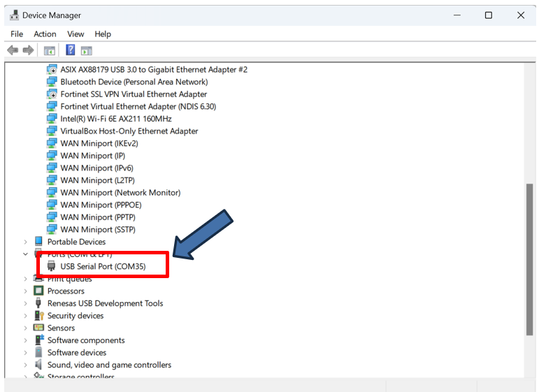Click the Back arrow toolbar icon
Image resolution: width=539 pixels, height=392 pixels.
(x=12, y=50)
